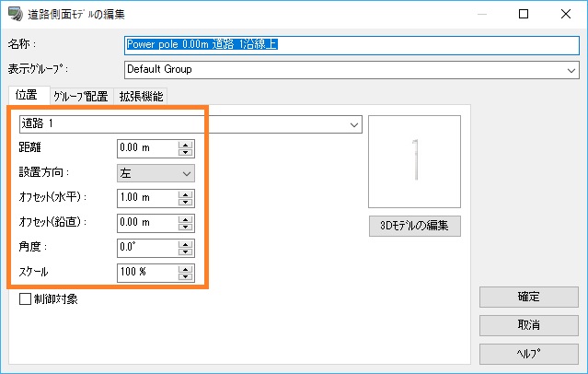Click the 3Dモデルの編集 button
The height and width of the screenshot is (374, 588).
point(414,226)
